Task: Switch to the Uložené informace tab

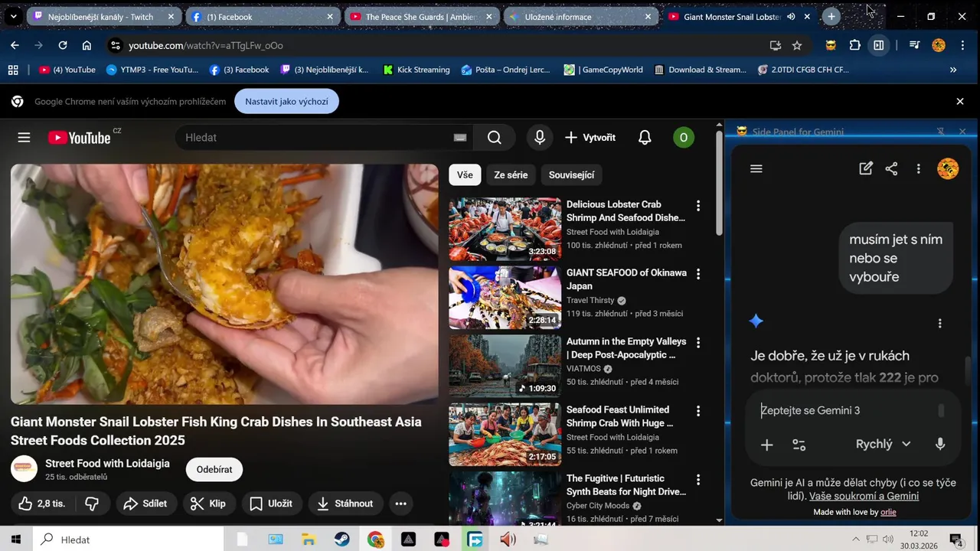Action: click(x=581, y=16)
